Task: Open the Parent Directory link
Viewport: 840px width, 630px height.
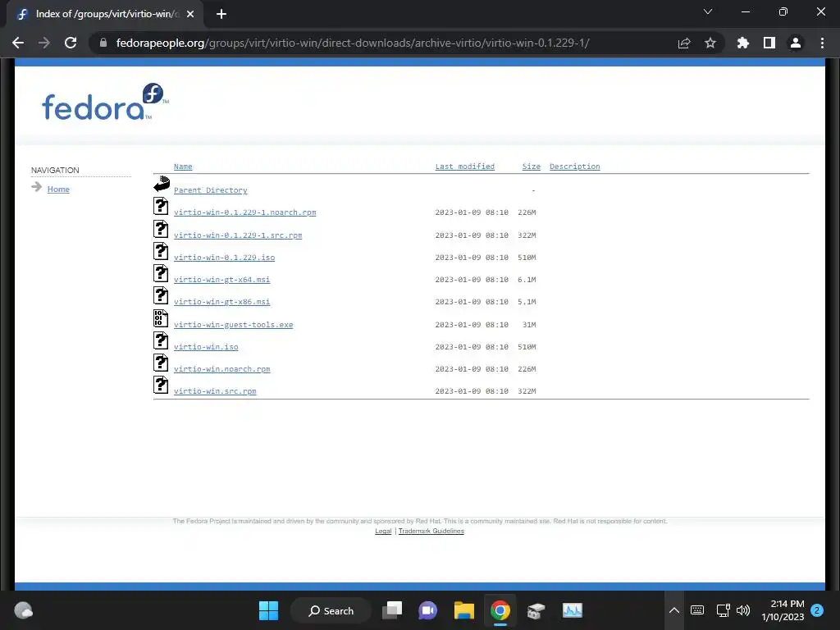Action: point(211,190)
